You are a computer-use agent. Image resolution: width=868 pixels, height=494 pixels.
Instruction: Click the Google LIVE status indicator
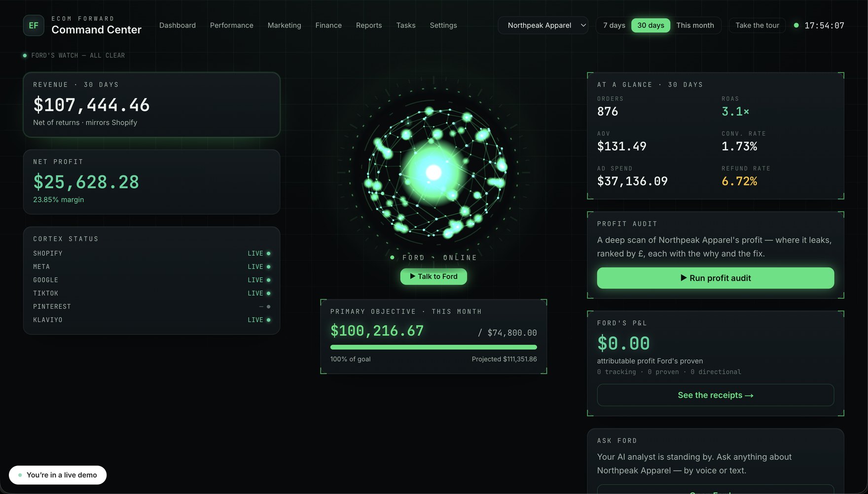tap(259, 280)
